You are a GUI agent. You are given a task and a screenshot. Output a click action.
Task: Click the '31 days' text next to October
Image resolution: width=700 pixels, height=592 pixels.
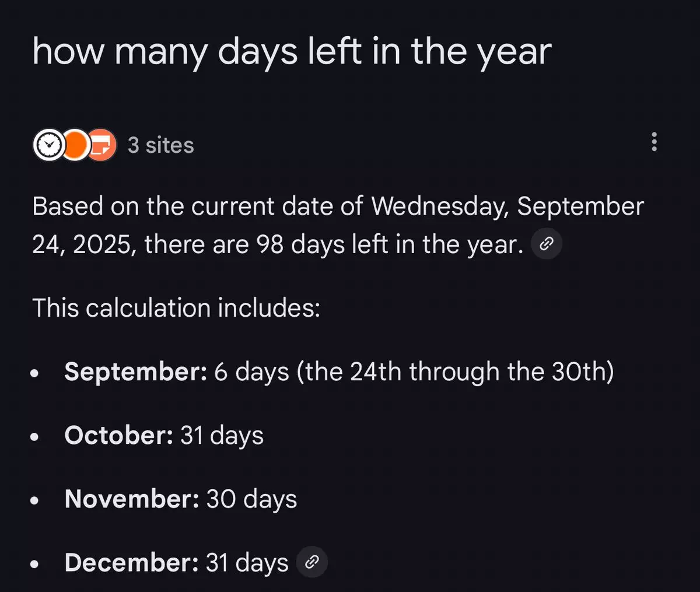[222, 435]
